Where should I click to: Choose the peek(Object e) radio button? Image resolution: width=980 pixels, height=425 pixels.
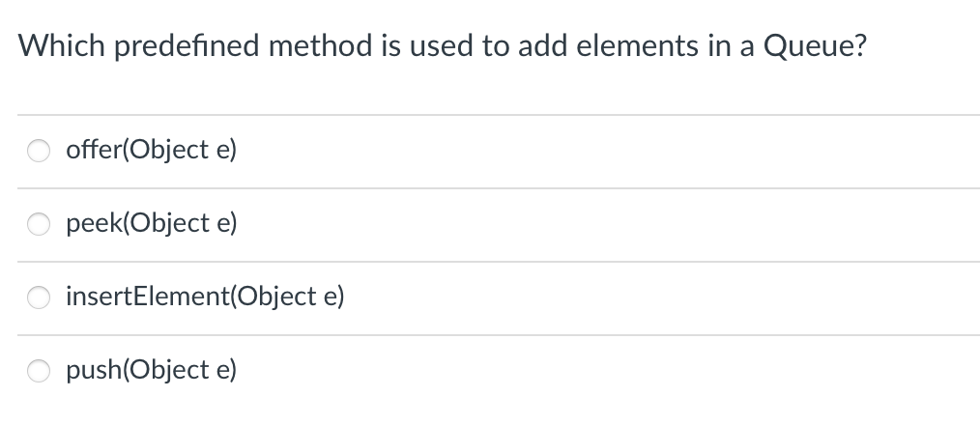(39, 224)
